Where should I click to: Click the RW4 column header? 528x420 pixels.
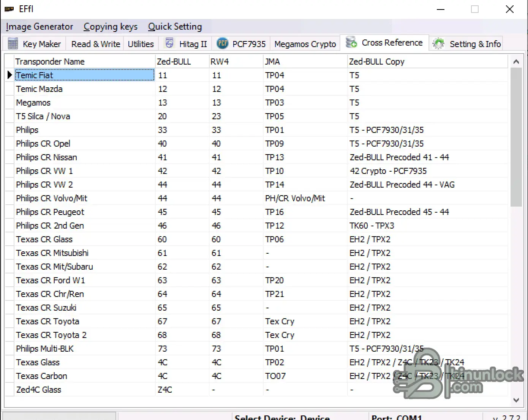click(236, 62)
